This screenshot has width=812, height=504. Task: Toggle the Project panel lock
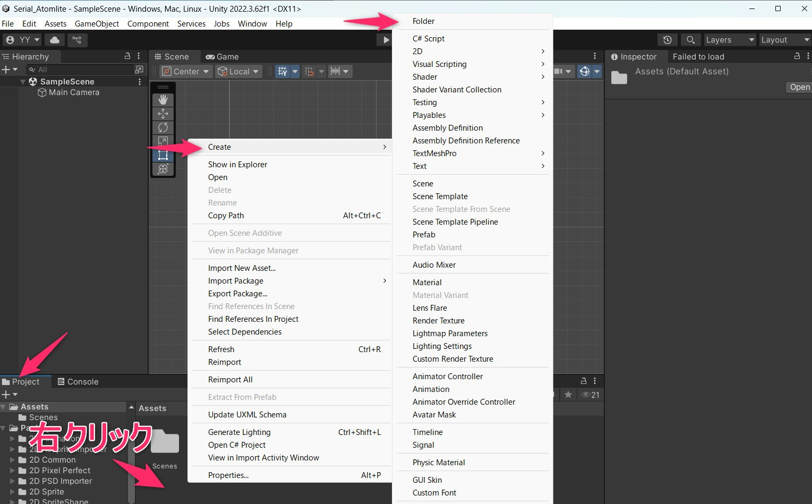[x=584, y=381]
